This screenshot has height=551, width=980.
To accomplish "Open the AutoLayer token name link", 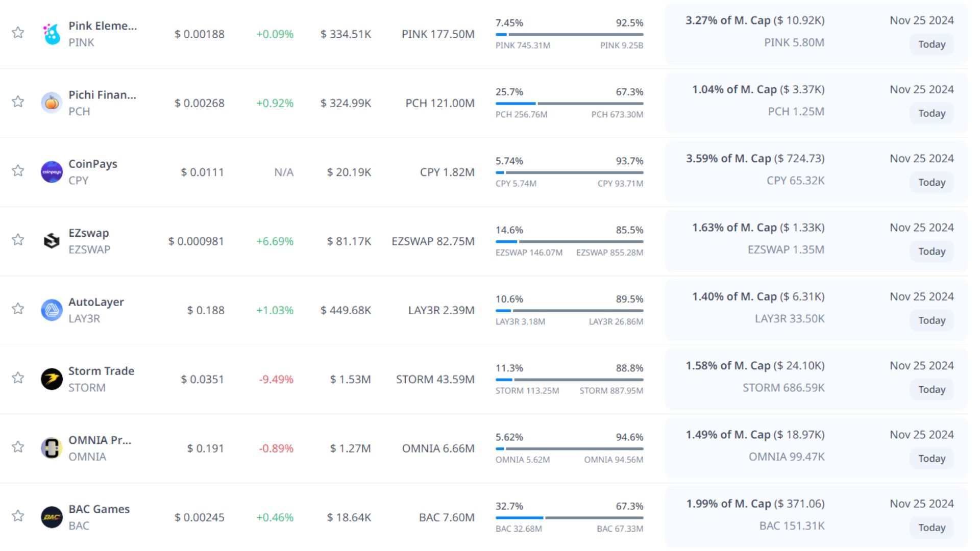I will [x=96, y=302].
